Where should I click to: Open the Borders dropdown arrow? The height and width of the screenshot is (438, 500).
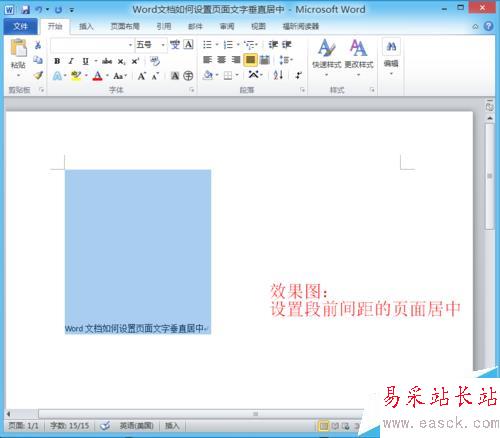click(237, 75)
